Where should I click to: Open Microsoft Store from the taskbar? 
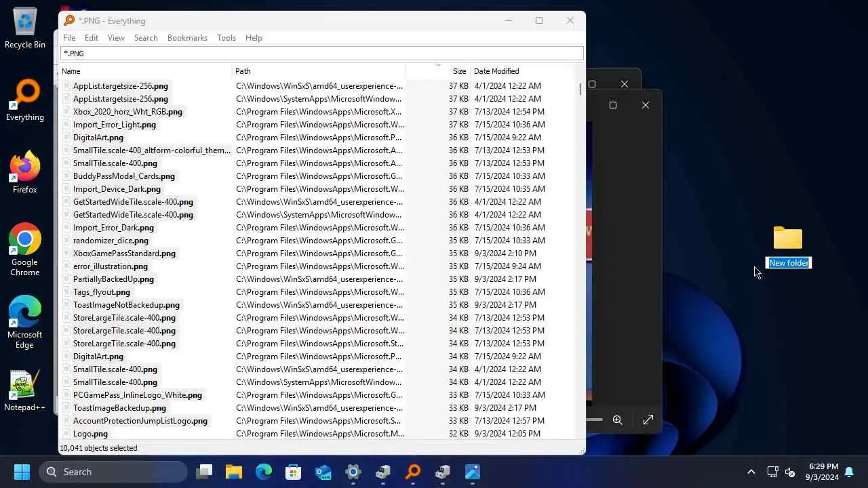[x=294, y=472]
